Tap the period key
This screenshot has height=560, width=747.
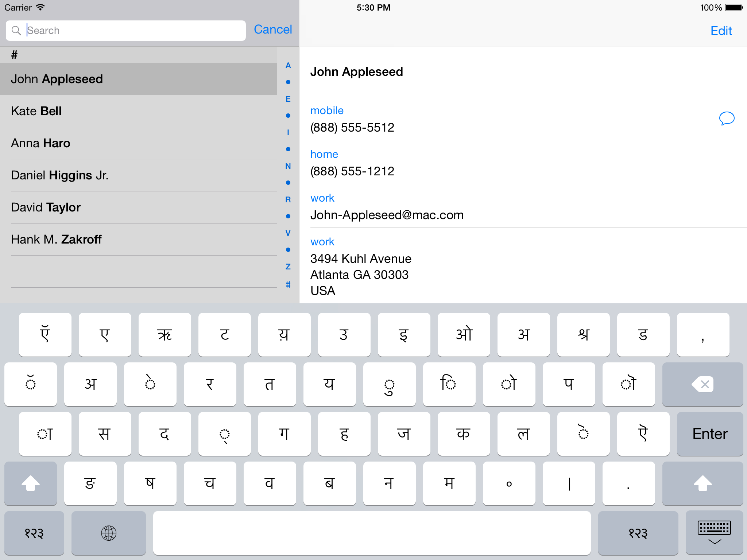click(x=629, y=483)
